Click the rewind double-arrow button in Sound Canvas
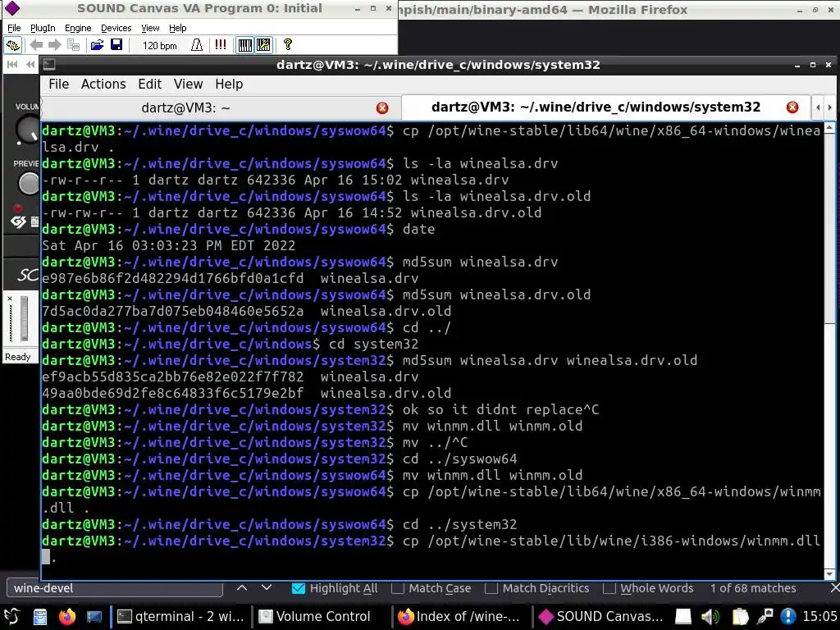This screenshot has width=840, height=630. coord(30,64)
